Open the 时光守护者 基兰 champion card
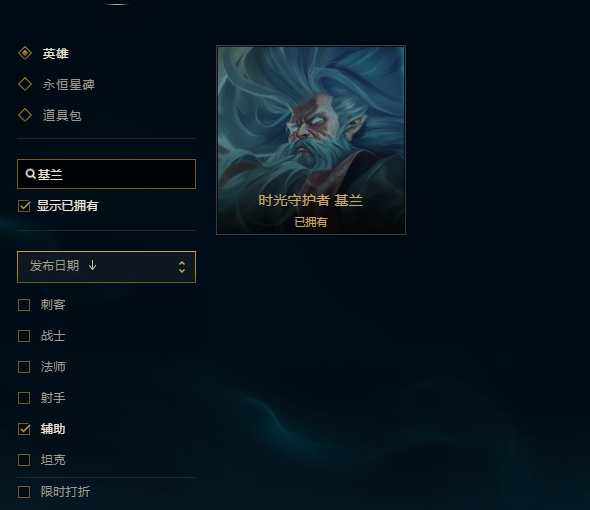The width and height of the screenshot is (590, 510). click(x=311, y=140)
